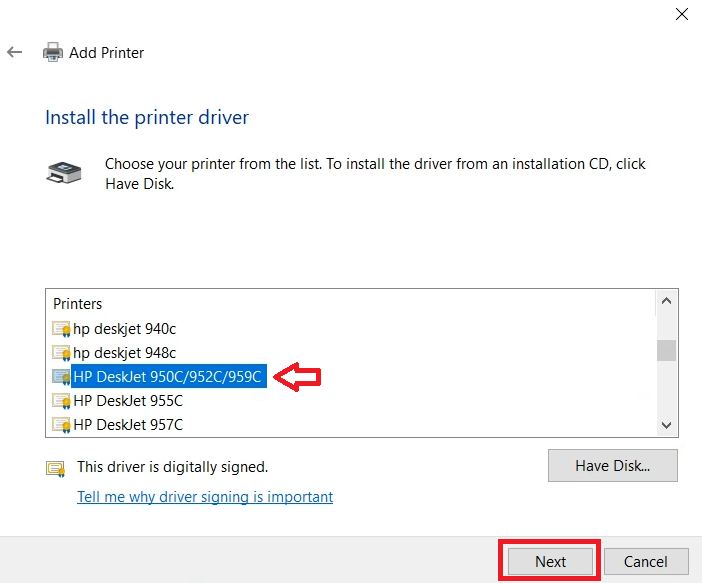Click the HP DeskJet 955C driver icon
Screen dimensions: 702x583
pos(61,401)
